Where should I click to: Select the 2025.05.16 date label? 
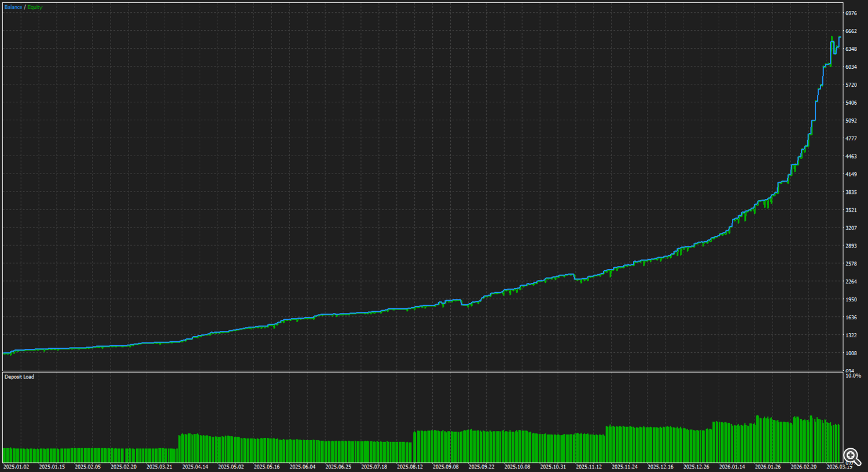(x=267, y=467)
